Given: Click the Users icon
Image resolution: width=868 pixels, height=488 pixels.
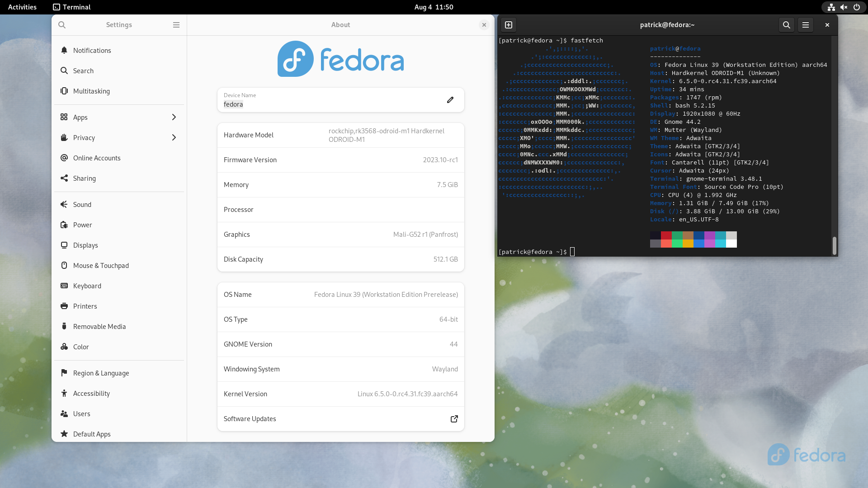Looking at the screenshot, I should pos(64,413).
